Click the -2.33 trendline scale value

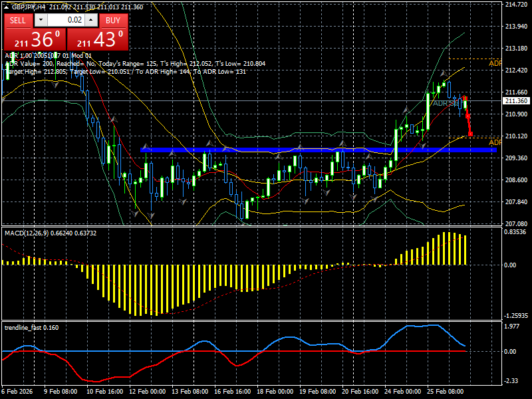click(x=511, y=381)
